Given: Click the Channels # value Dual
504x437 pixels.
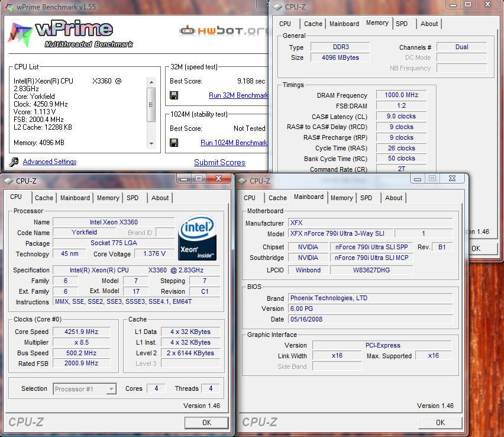Looking at the screenshot, I should tap(461, 47).
